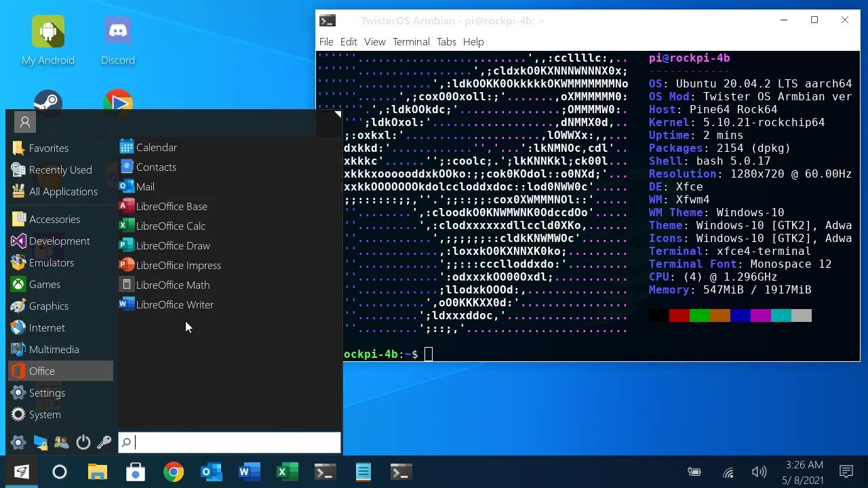The image size is (868, 488).
Task: Click last terminal icon on taskbar
Action: click(401, 472)
